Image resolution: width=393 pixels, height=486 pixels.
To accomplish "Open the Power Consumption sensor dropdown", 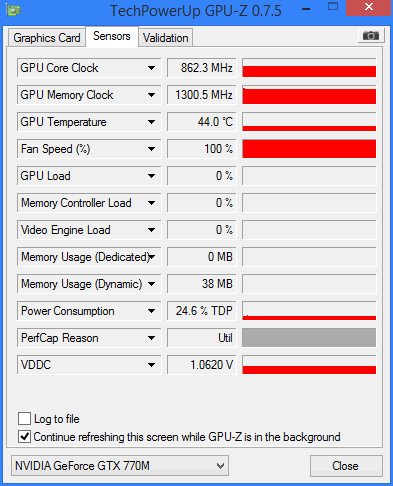I will [151, 311].
